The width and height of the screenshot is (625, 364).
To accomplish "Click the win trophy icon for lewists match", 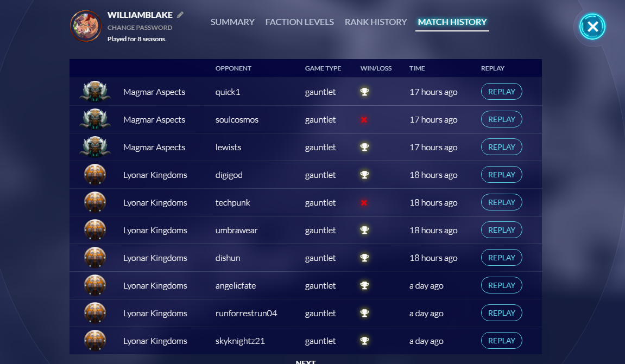I will 364,147.
